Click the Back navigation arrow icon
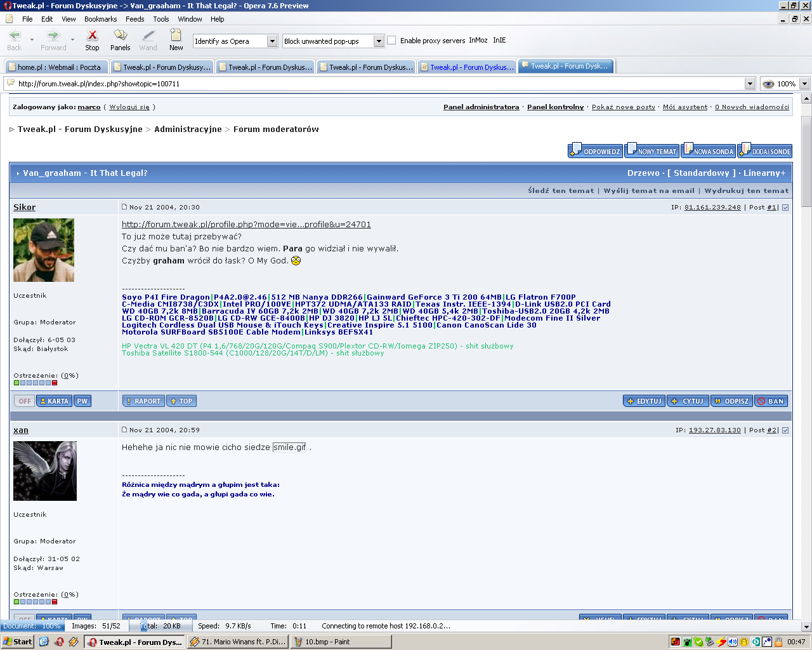 (x=14, y=35)
